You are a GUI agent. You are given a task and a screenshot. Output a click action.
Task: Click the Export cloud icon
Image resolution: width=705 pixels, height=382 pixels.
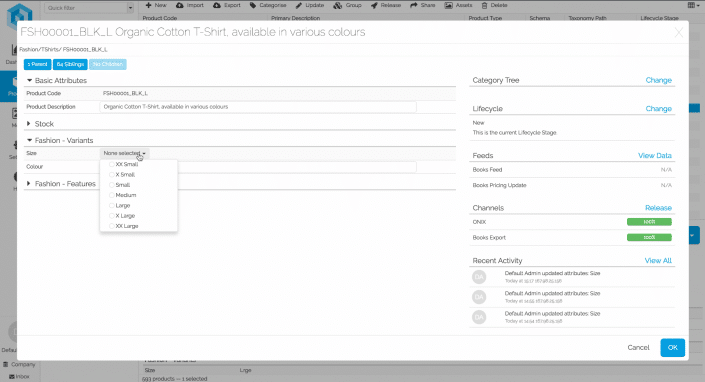[217, 5]
